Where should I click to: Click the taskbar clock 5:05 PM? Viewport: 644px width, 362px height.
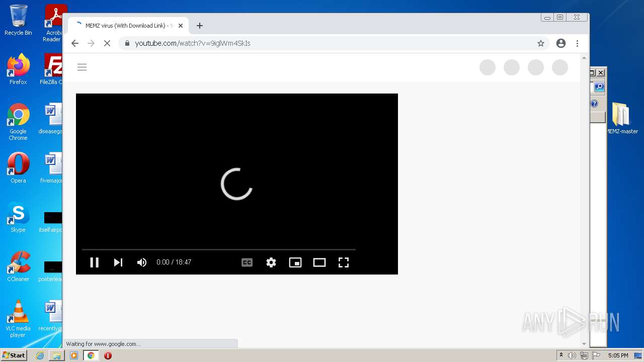[x=618, y=355]
